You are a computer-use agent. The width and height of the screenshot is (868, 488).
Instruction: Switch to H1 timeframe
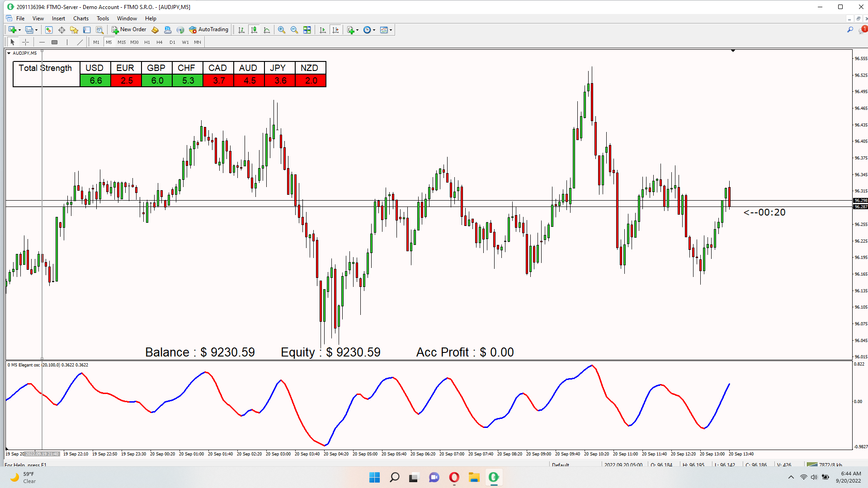pos(147,42)
